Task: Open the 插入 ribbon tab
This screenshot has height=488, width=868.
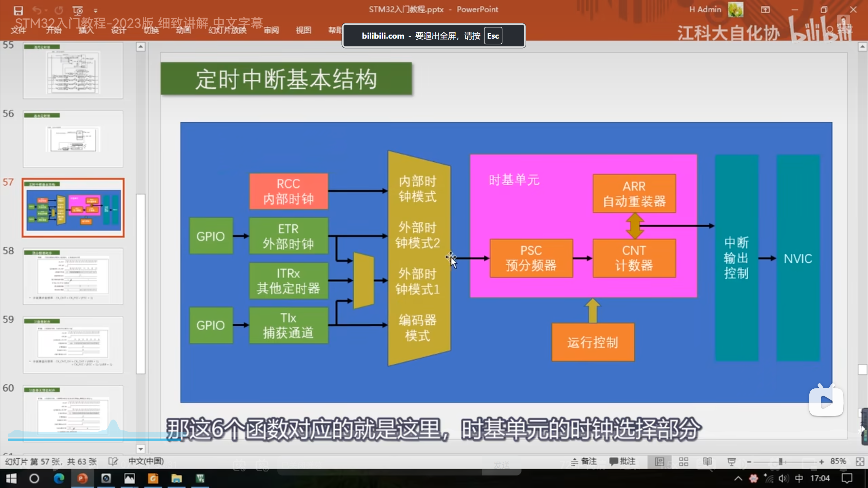Action: pos(86,30)
